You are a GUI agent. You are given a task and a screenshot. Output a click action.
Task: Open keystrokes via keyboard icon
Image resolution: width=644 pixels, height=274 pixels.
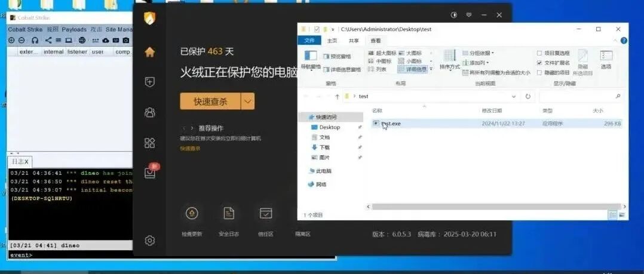[x=116, y=40]
